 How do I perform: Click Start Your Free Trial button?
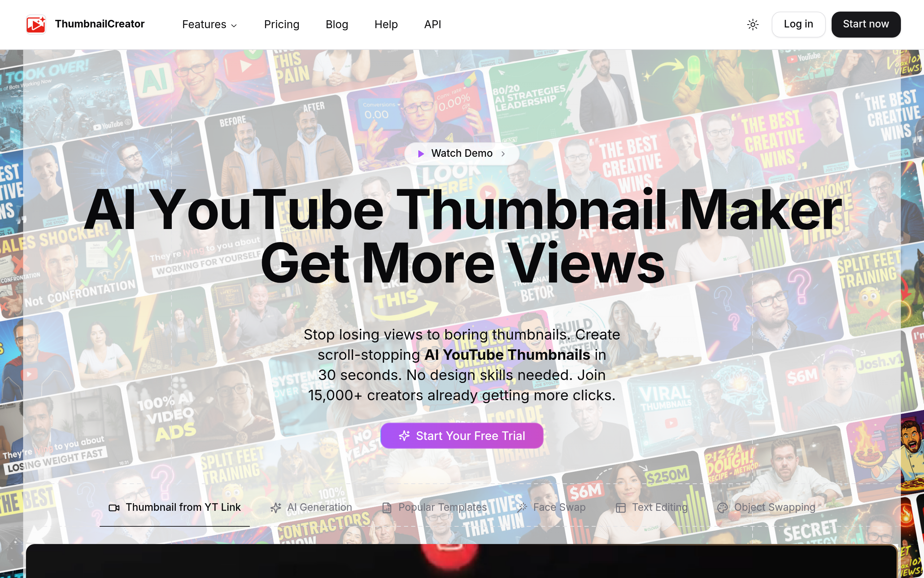pyautogui.click(x=462, y=436)
